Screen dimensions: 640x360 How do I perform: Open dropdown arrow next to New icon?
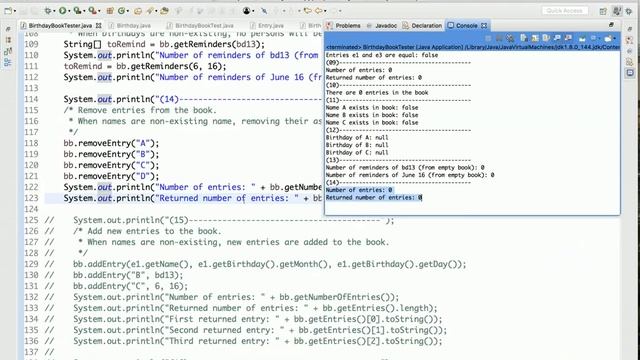pos(15,11)
